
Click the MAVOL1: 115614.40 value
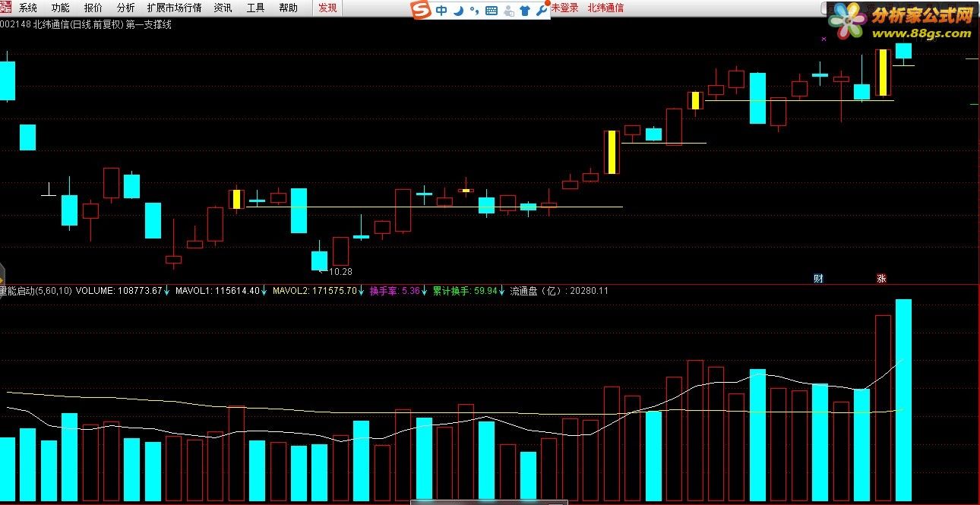[217, 290]
